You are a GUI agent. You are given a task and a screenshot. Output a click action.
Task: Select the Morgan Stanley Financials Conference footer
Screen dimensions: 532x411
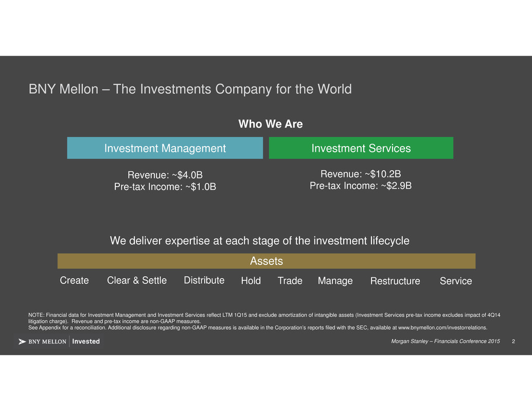[446, 342]
